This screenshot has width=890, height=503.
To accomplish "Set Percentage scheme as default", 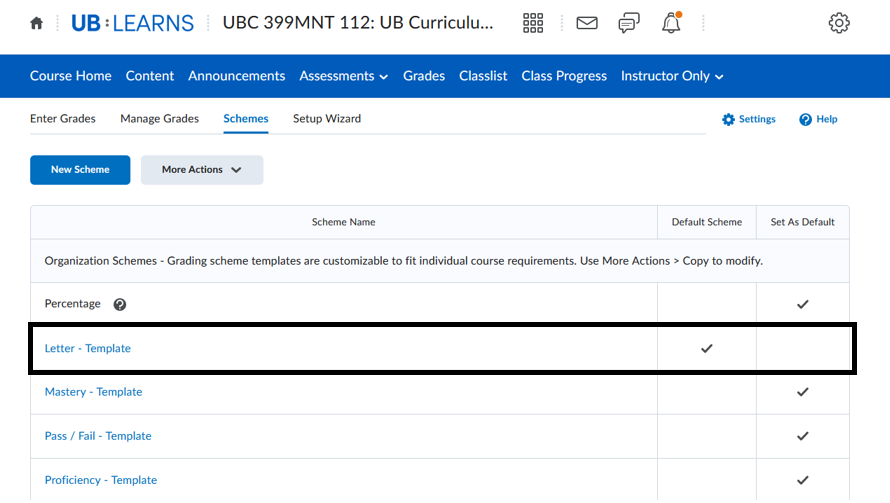I will tap(802, 304).
